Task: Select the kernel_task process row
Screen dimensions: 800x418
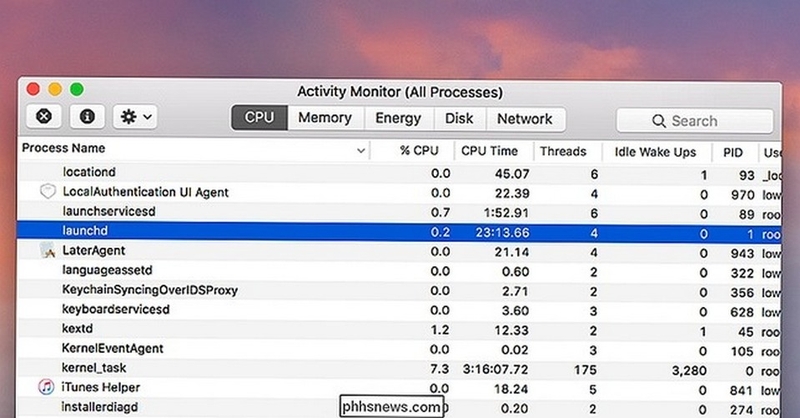Action: (x=399, y=369)
